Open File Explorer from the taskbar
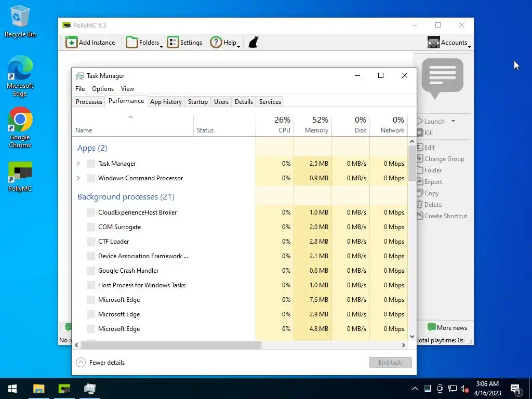The image size is (532, 399). (x=38, y=389)
